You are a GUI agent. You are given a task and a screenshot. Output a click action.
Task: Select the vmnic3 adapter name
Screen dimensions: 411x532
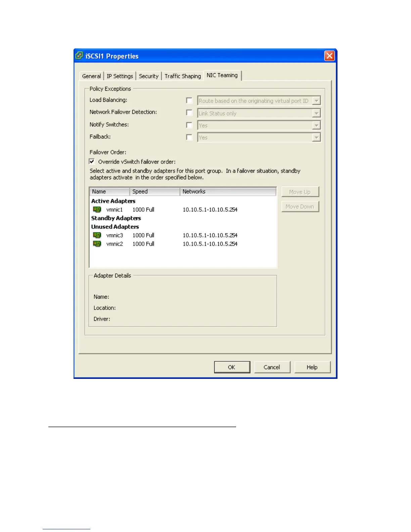[115, 235]
